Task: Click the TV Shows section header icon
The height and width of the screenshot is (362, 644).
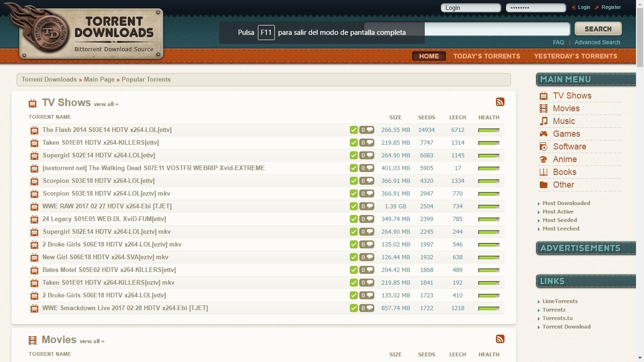Action: 33,103
